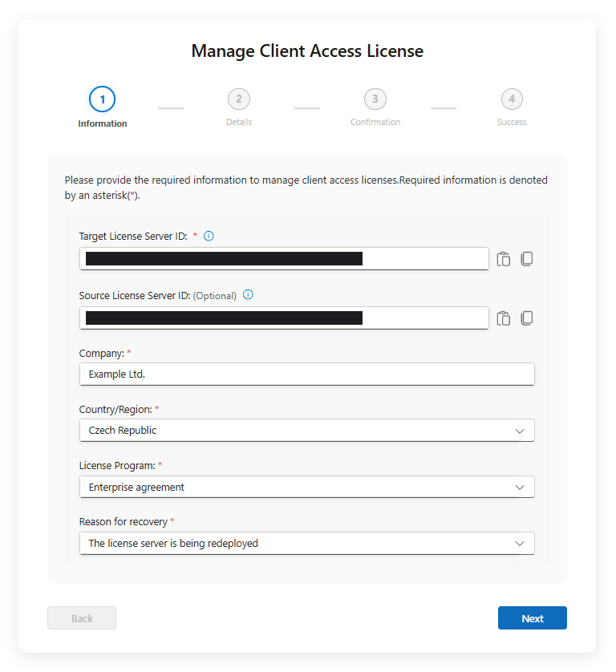Expand the Reason for recovery dropdown
Screen dimensions: 616x672
click(x=307, y=544)
